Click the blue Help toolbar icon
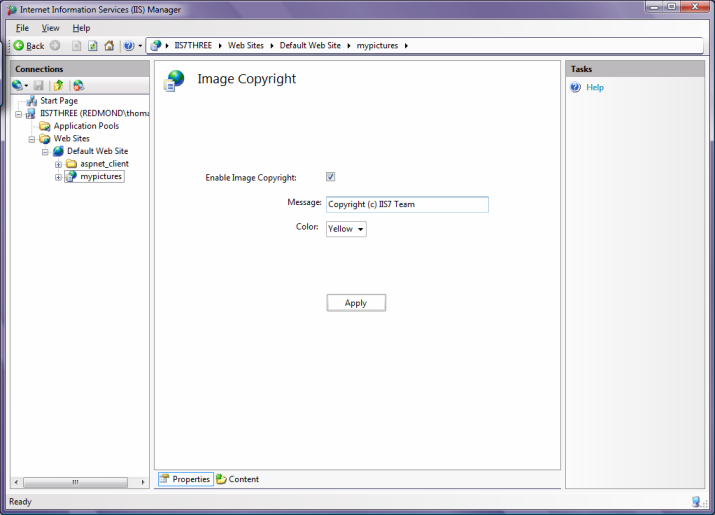Image resolution: width=715 pixels, height=515 pixels. coord(129,46)
